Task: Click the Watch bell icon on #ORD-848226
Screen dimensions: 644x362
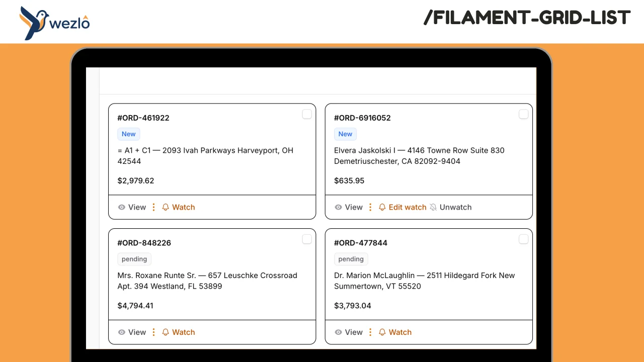Action: (x=166, y=332)
